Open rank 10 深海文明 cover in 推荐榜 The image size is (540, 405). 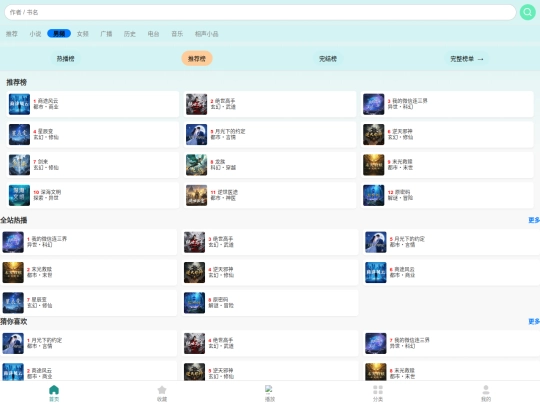point(19,195)
